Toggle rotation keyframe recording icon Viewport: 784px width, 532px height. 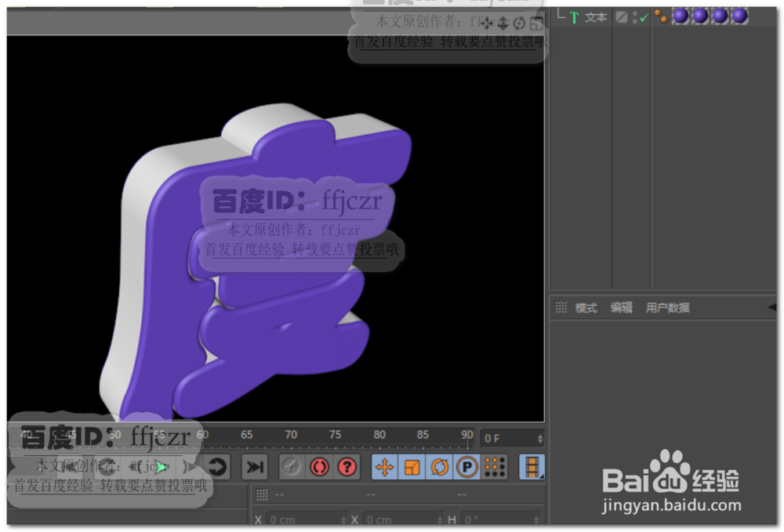click(440, 468)
